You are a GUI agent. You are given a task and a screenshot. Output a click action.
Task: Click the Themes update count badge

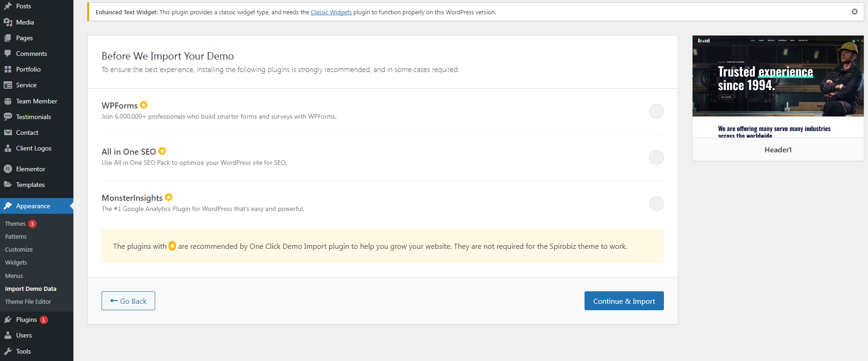pyautogui.click(x=32, y=224)
